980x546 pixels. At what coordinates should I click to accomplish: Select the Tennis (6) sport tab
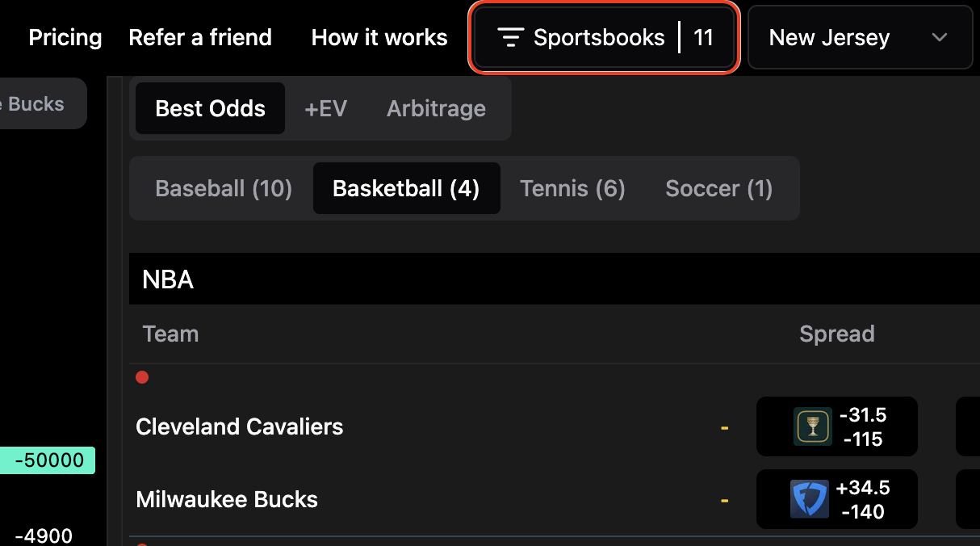tap(572, 189)
